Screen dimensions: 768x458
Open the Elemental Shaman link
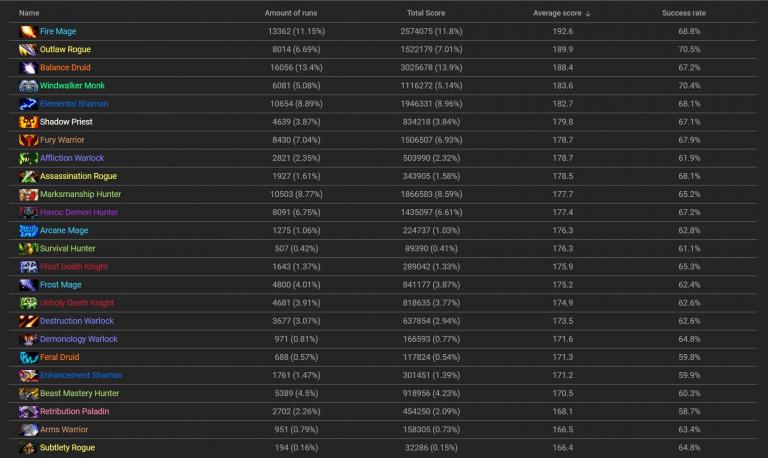(74, 104)
